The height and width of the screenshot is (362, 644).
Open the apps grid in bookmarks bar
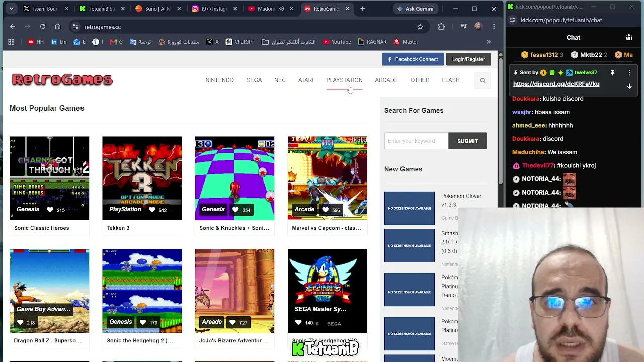click(11, 42)
